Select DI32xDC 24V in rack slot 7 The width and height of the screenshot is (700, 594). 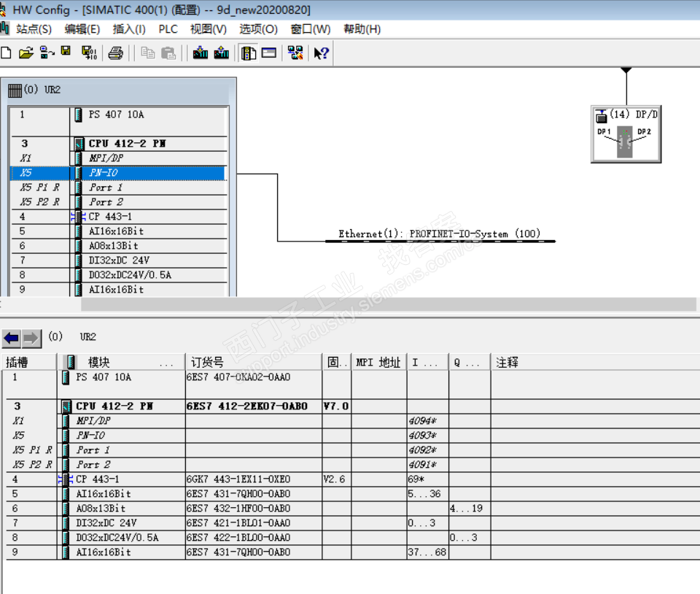(x=119, y=261)
